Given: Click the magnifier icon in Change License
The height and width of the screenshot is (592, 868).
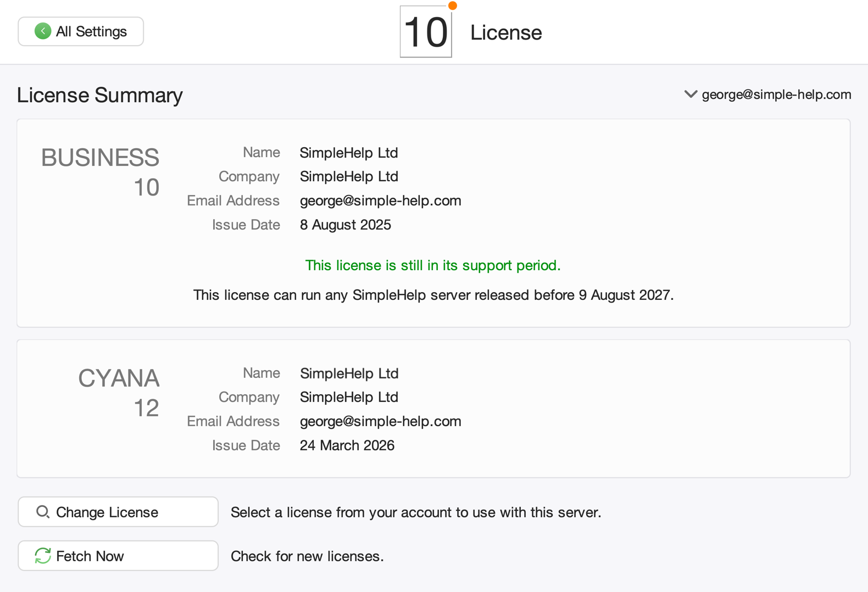Looking at the screenshot, I should point(43,512).
